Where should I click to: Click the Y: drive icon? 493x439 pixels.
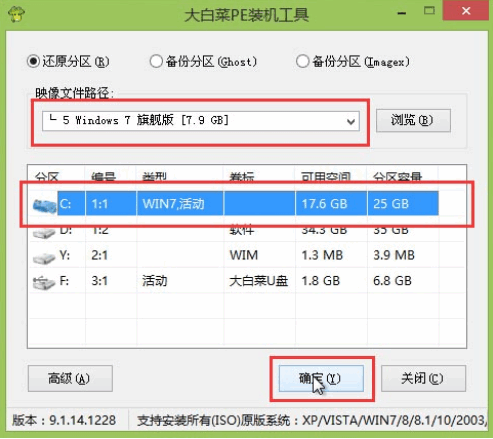44,258
